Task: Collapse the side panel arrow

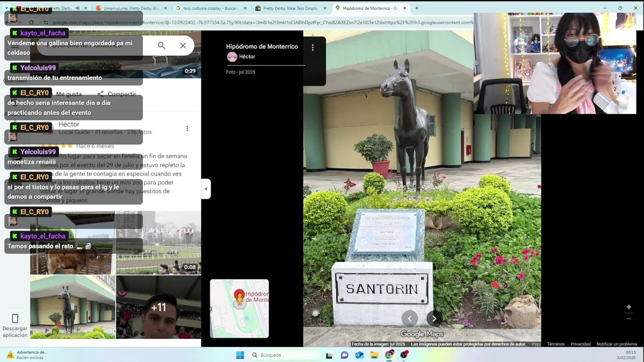Action: pos(205,189)
